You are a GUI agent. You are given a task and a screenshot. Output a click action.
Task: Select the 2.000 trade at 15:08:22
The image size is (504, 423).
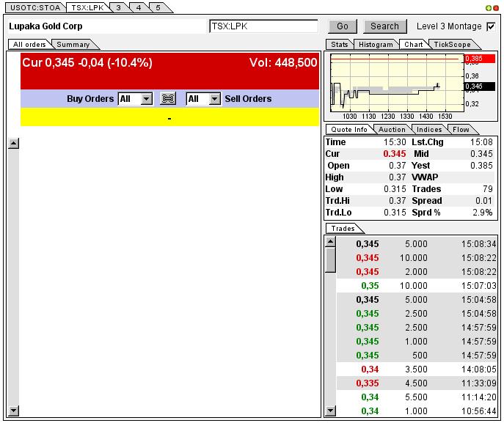(417, 272)
